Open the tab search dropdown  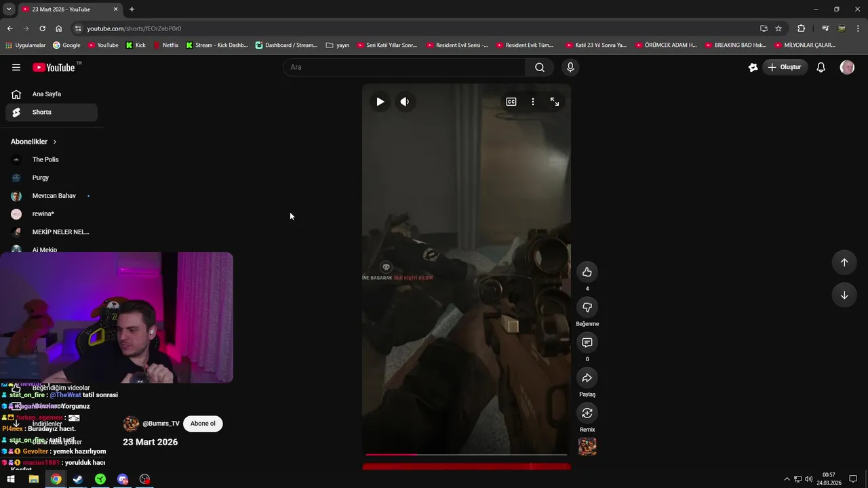pos(9,9)
